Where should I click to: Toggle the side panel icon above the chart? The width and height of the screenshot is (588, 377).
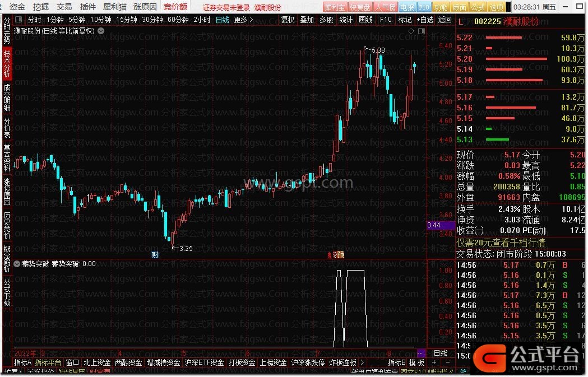[x=422, y=31]
